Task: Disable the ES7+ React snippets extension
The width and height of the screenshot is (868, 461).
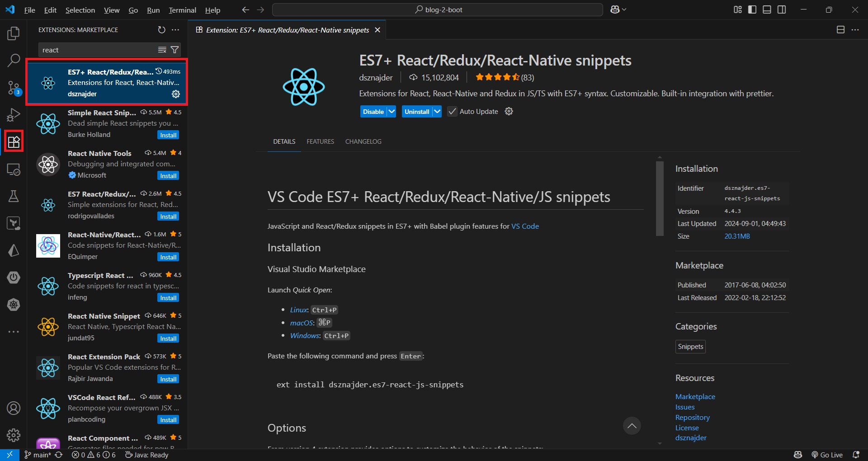Action: pyautogui.click(x=373, y=112)
